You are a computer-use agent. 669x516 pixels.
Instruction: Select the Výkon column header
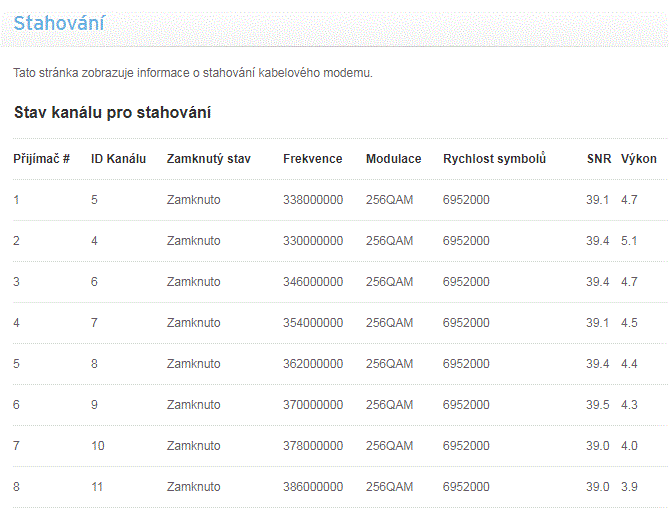click(639, 159)
